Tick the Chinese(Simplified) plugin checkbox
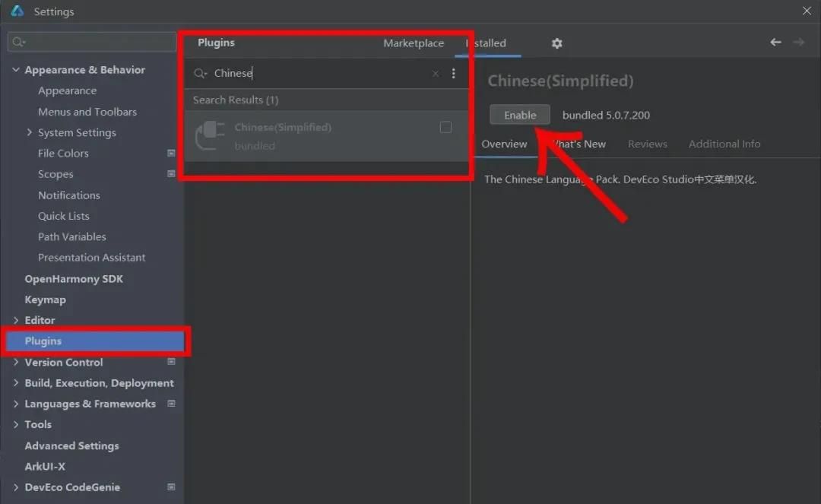 pyautogui.click(x=445, y=128)
